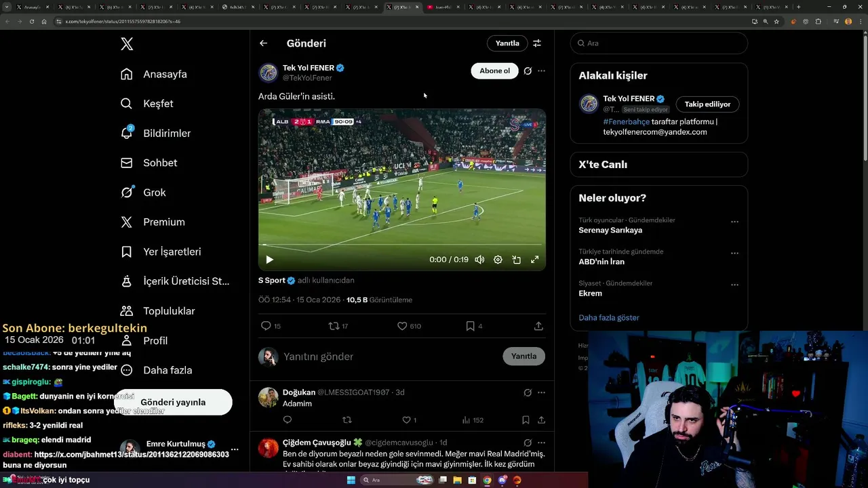868x488 pixels.
Task: Open Emre Kurtulmuş account menu dots
Action: [235, 449]
